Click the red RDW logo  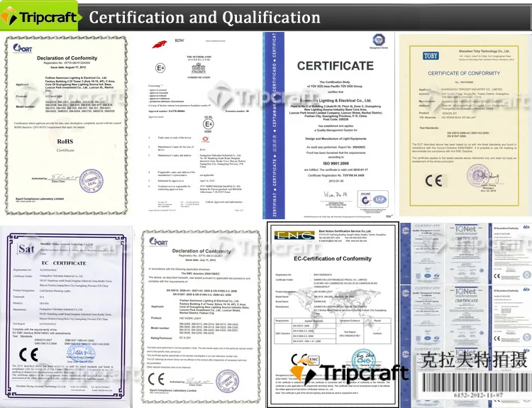point(160,44)
